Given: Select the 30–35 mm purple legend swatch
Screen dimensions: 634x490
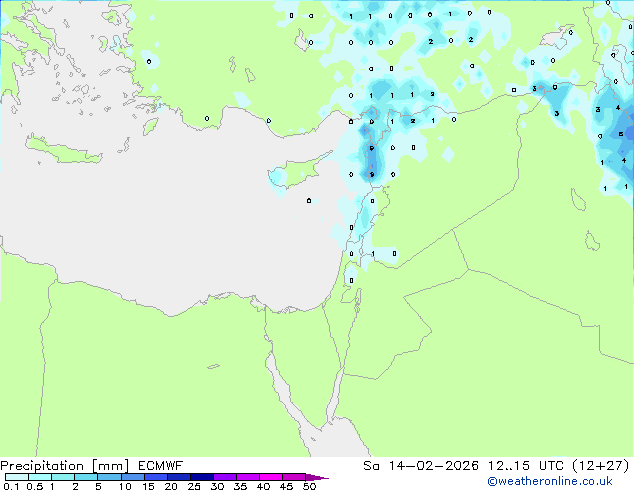Looking at the screenshot, I should coord(224,477).
